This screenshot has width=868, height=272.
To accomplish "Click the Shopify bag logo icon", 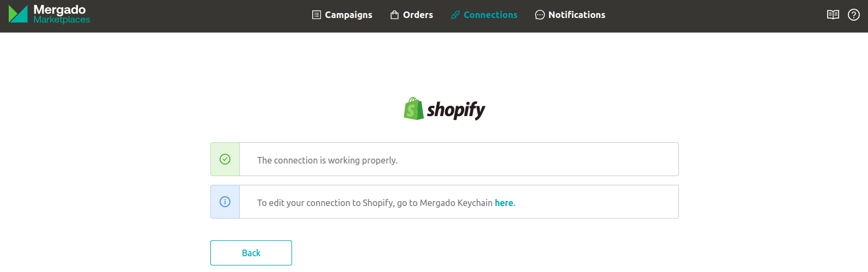I will click(414, 109).
